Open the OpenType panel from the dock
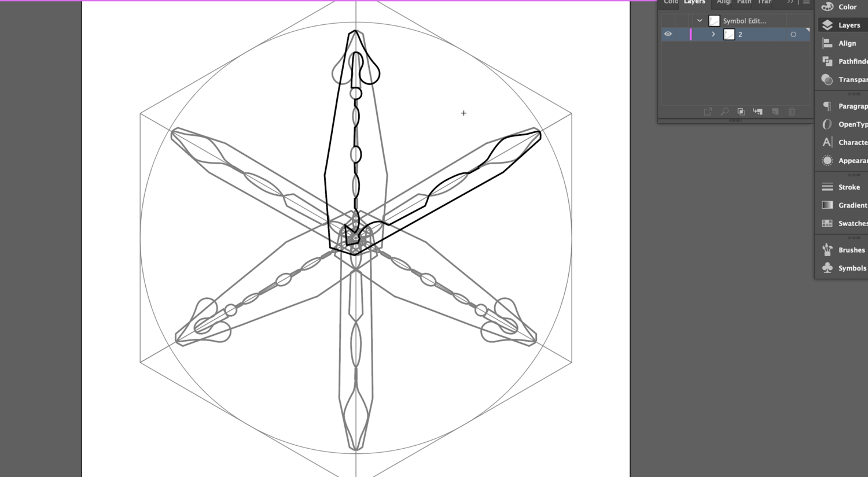The height and width of the screenshot is (477, 868). coord(843,124)
